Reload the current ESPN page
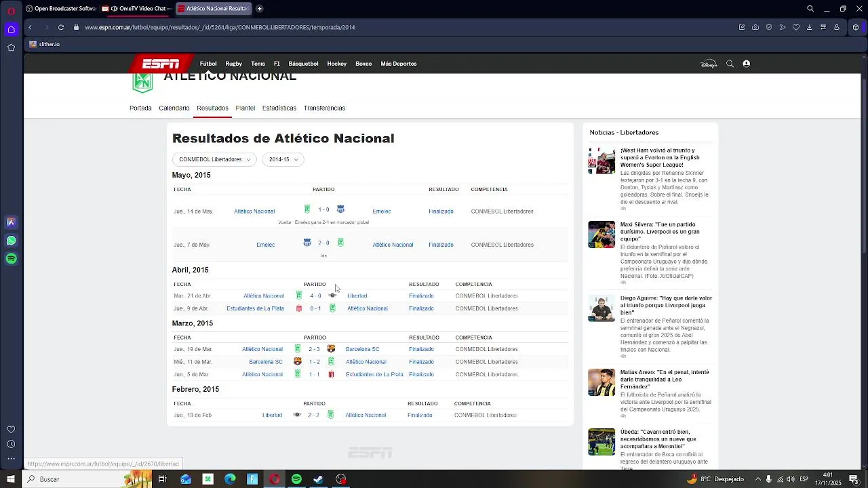This screenshot has width=868, height=488. (x=61, y=27)
